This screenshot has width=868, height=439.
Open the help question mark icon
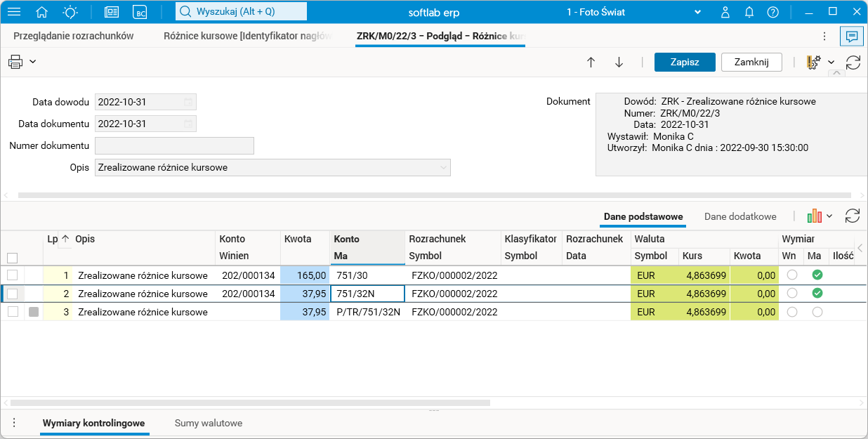pyautogui.click(x=773, y=12)
